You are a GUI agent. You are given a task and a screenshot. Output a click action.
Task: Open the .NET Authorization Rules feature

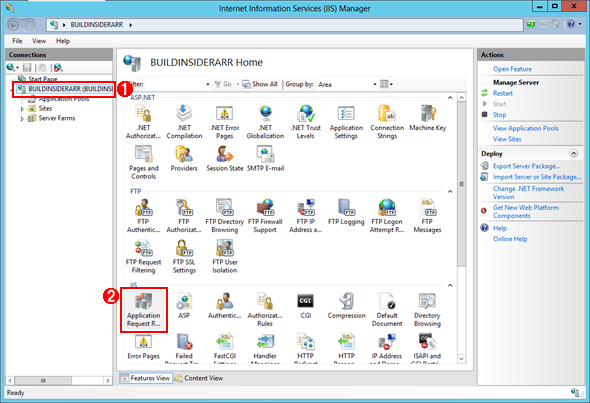pos(143,122)
